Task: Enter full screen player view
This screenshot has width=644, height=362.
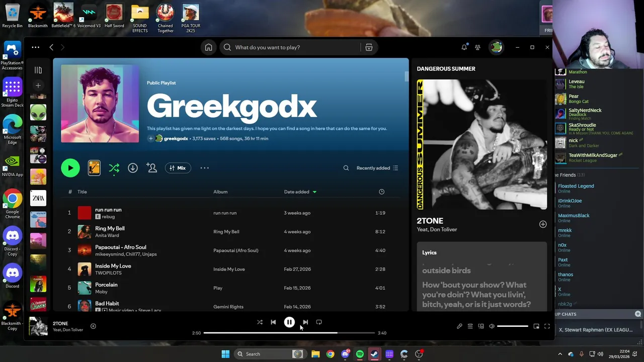Action: click(x=547, y=326)
